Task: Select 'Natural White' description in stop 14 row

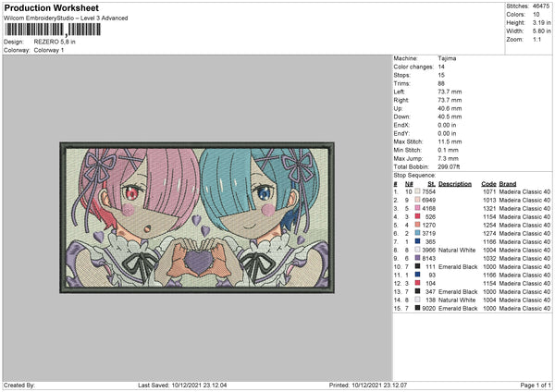Action: [457, 300]
